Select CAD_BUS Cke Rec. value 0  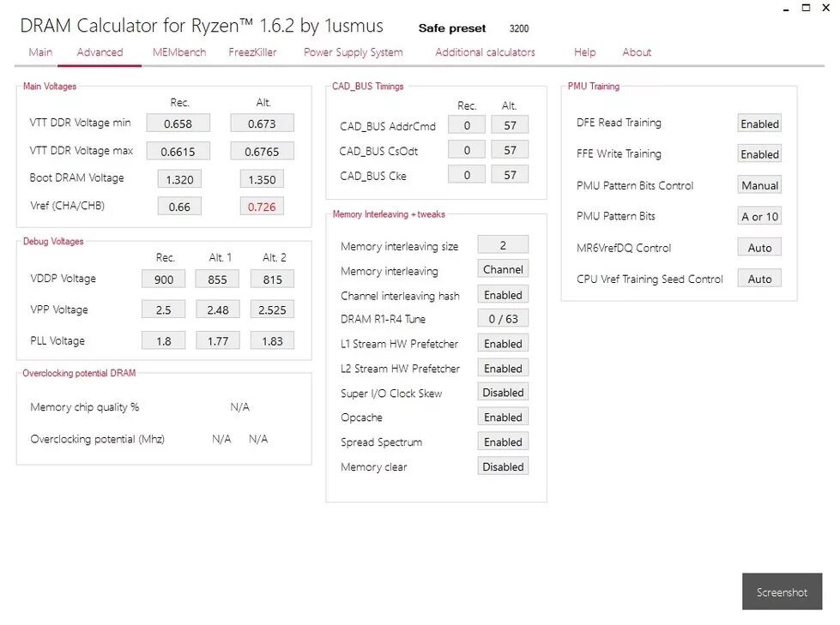467,174
